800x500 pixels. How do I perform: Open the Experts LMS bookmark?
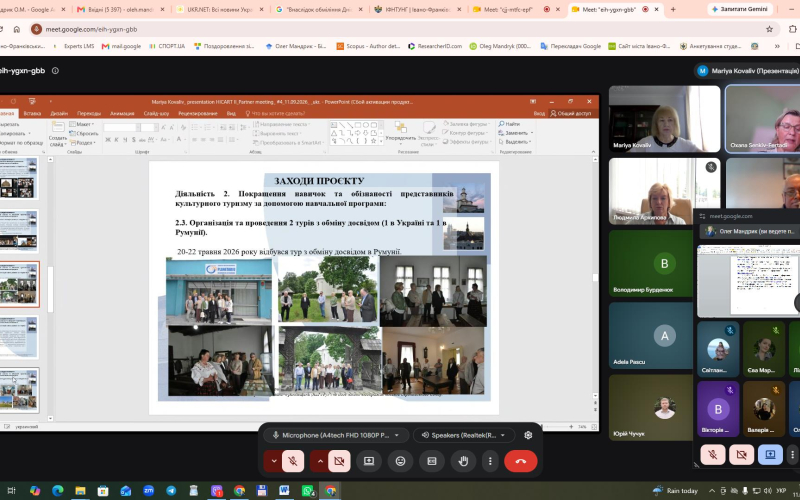74,46
